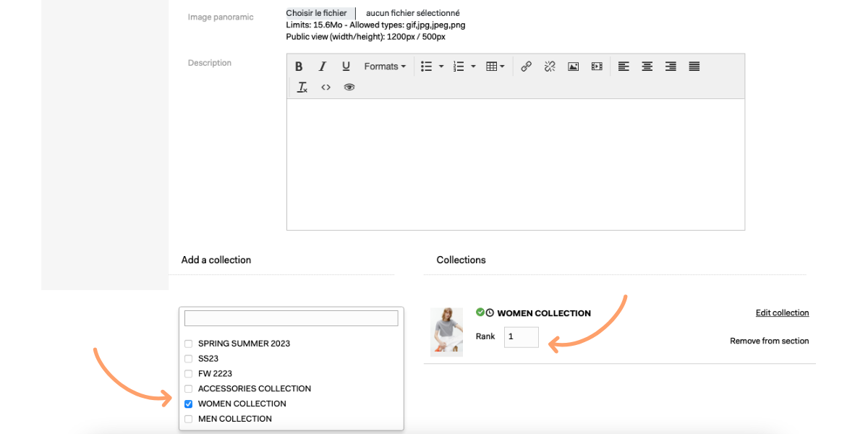The image size is (868, 434).
Task: Justify the description text
Action: click(x=694, y=67)
